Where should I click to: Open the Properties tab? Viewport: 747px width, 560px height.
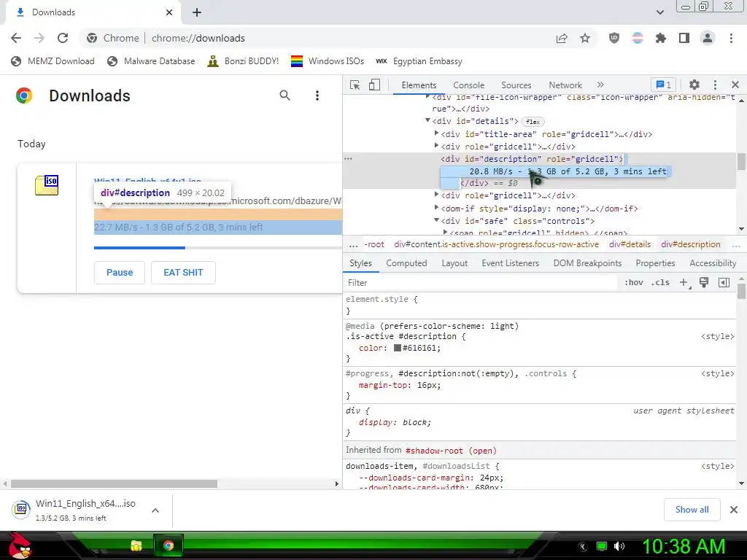(x=656, y=263)
